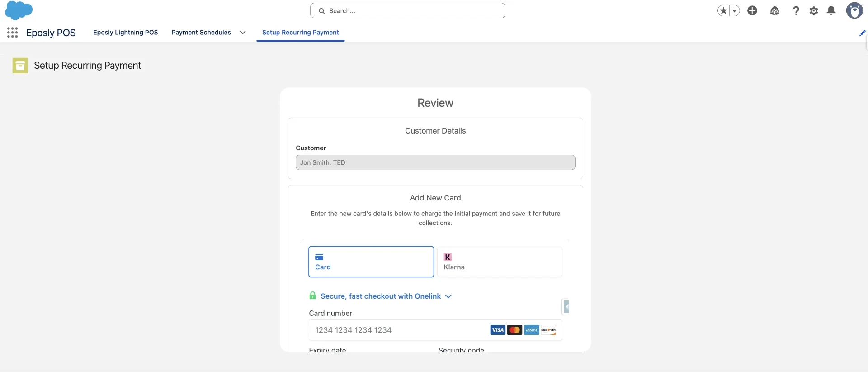
Task: Open the Payment Schedules tab
Action: click(201, 33)
